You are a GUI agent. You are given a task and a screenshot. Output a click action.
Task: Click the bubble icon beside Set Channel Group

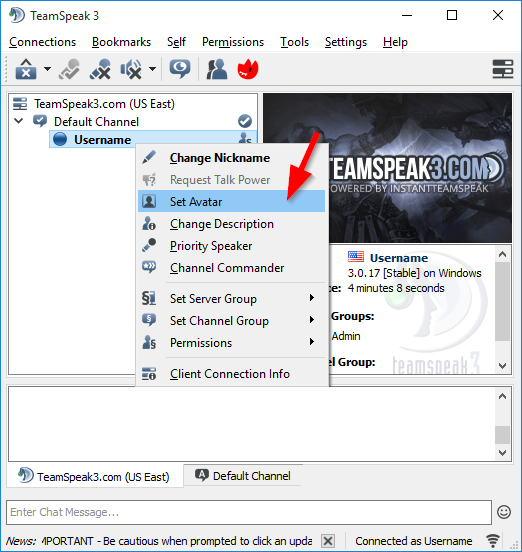[149, 320]
